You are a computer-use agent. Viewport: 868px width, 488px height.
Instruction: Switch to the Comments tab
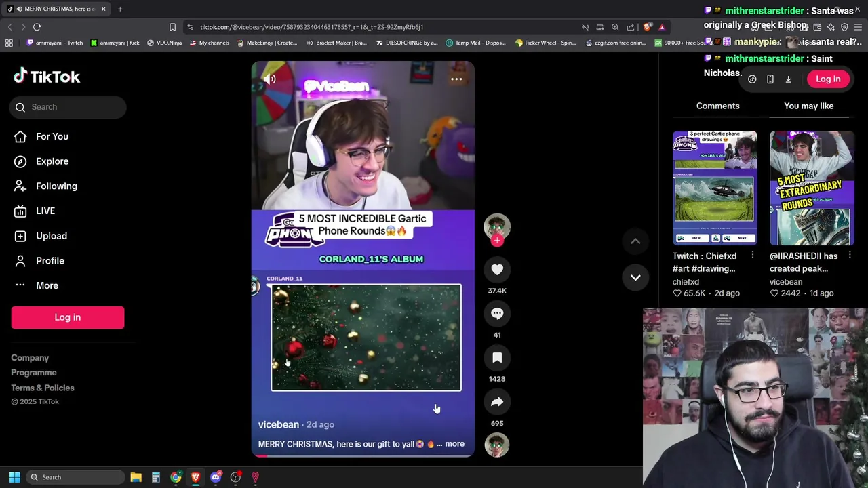[718, 106]
